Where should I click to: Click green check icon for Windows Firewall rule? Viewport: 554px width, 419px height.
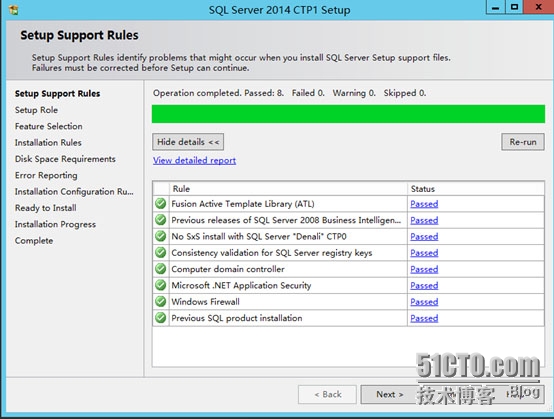click(161, 301)
